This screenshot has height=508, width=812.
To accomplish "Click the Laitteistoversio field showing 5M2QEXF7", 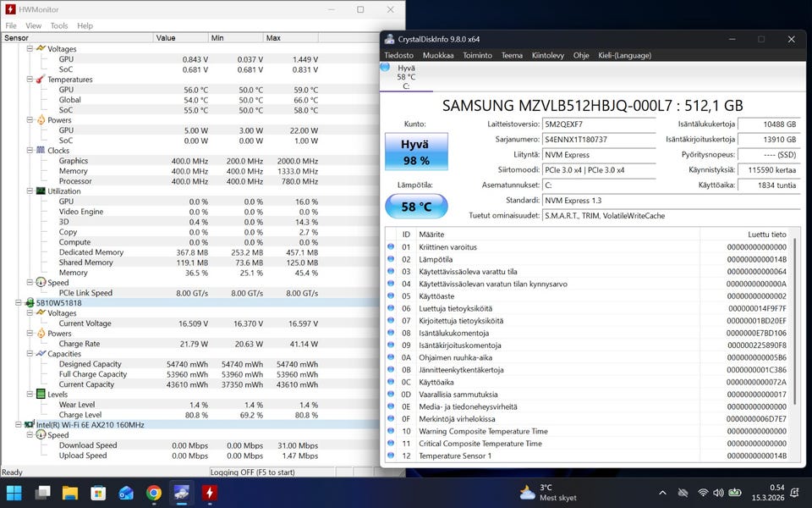I will pyautogui.click(x=599, y=124).
